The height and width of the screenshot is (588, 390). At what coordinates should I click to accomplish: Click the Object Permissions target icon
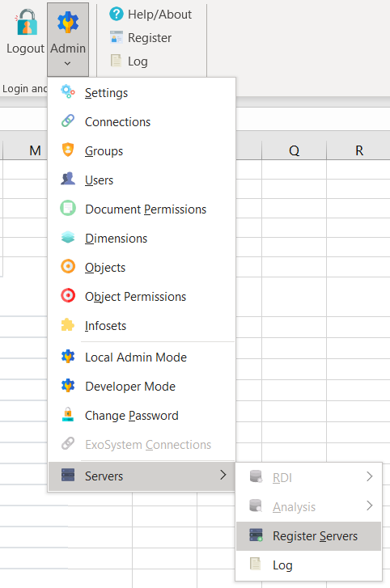click(x=68, y=296)
